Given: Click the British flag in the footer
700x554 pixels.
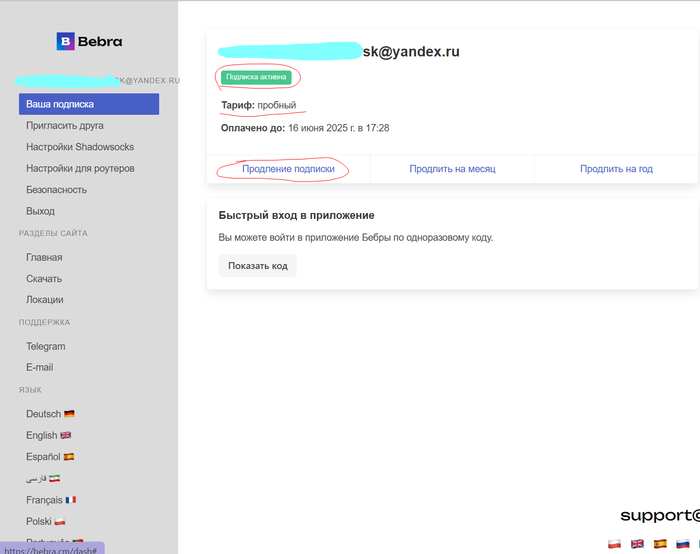Looking at the screenshot, I should coord(637,544).
